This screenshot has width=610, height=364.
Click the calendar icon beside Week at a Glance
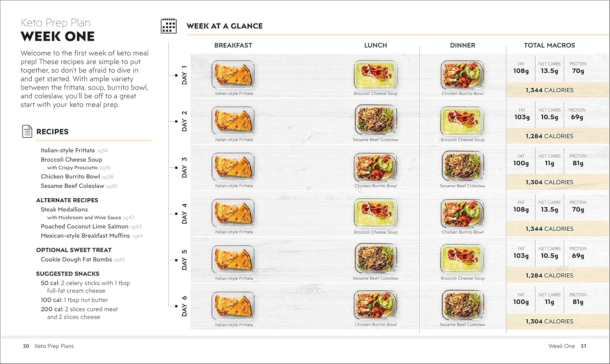coord(169,26)
